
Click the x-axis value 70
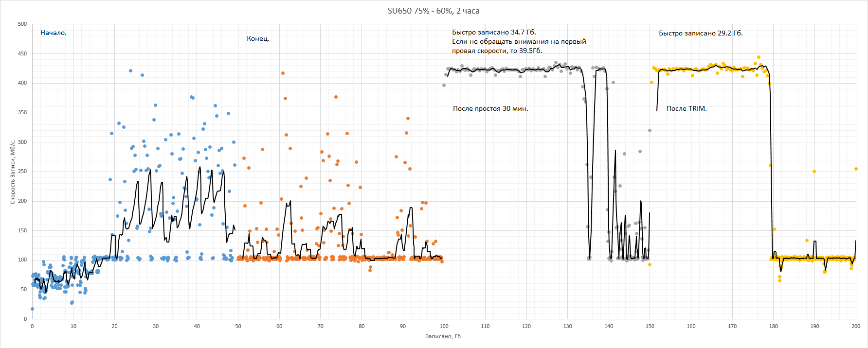point(321,326)
